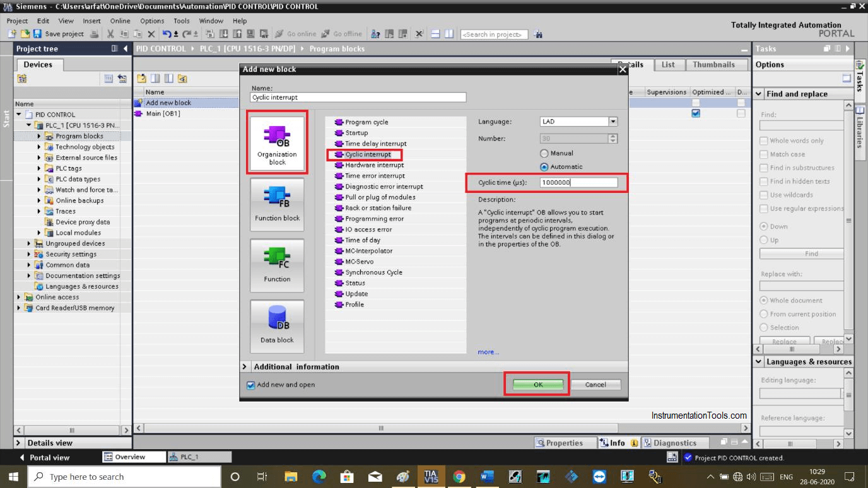Click the block Name input field
Screen dimensions: 868x488
coord(358,98)
